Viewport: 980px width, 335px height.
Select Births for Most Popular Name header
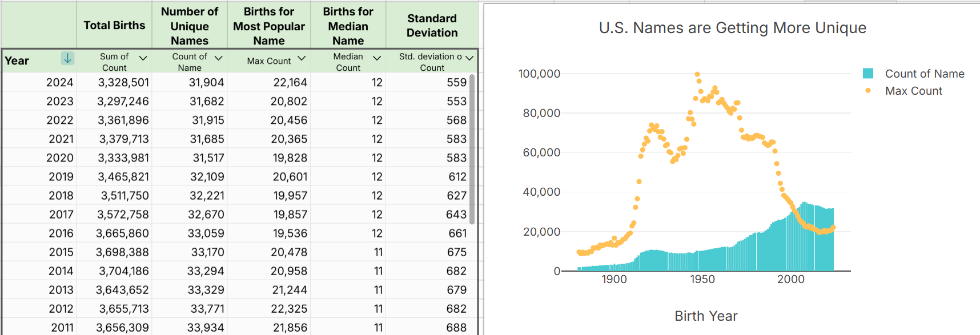pyautogui.click(x=269, y=26)
